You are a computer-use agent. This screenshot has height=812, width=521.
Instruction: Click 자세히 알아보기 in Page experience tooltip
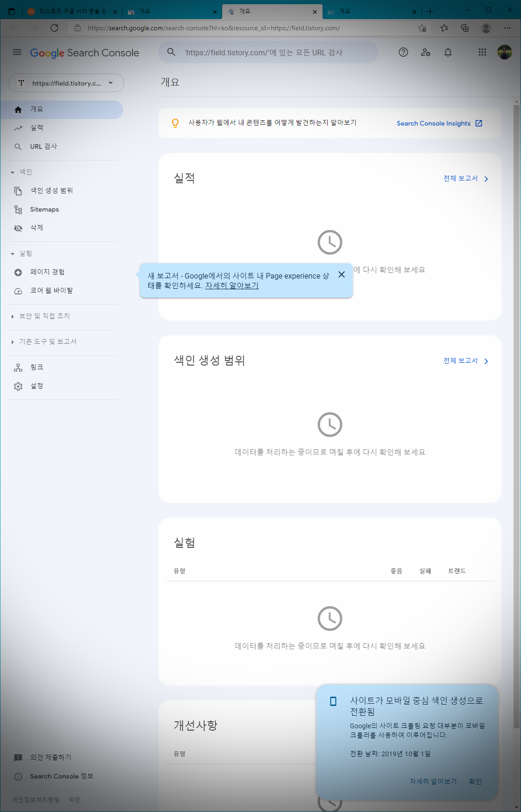click(232, 286)
